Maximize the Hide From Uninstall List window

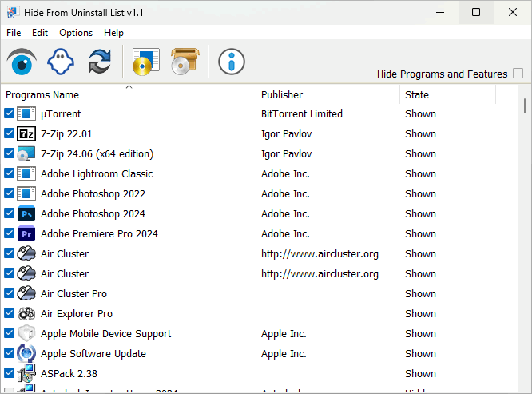(476, 12)
